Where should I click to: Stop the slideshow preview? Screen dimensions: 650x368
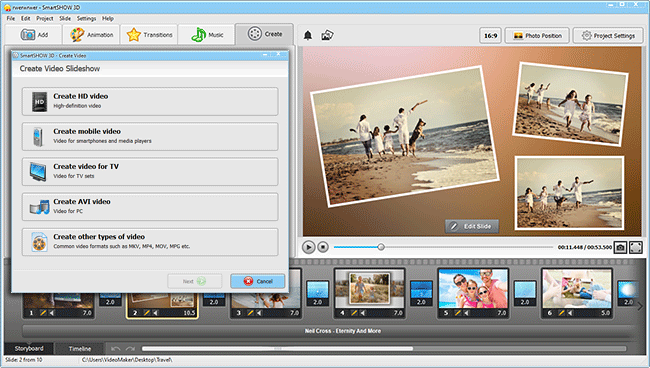coord(323,247)
